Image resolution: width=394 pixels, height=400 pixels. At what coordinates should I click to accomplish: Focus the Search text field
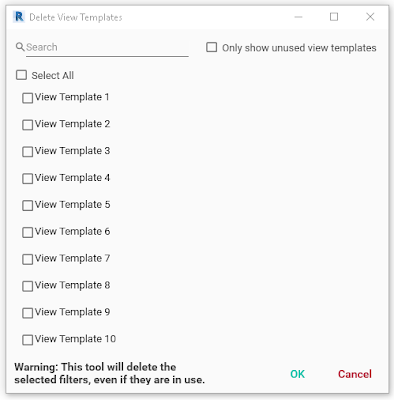click(x=107, y=48)
